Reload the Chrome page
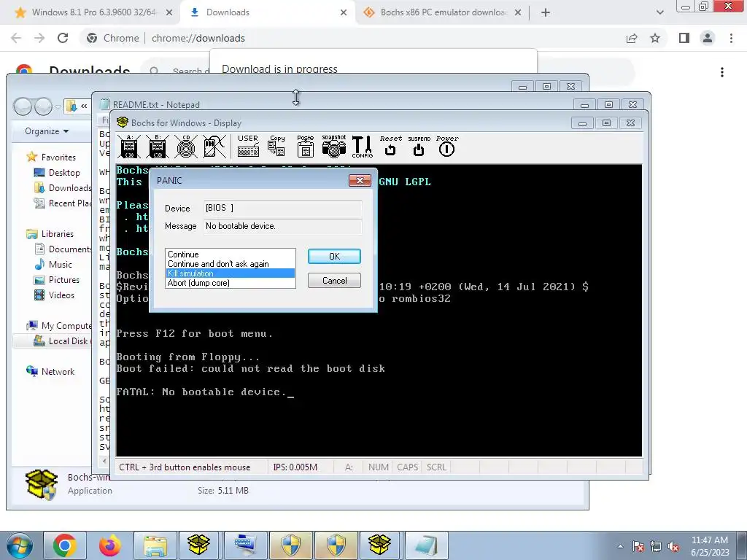The image size is (747, 560). click(63, 38)
